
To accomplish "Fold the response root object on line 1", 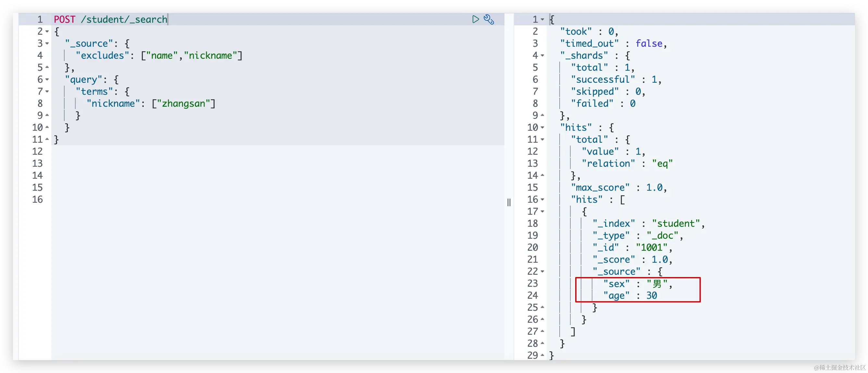I will (x=542, y=19).
